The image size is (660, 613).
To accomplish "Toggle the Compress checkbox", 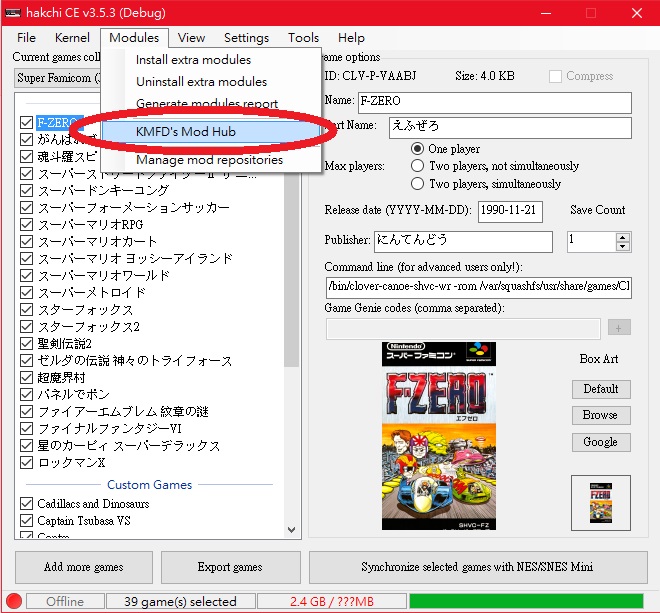I will (x=555, y=76).
